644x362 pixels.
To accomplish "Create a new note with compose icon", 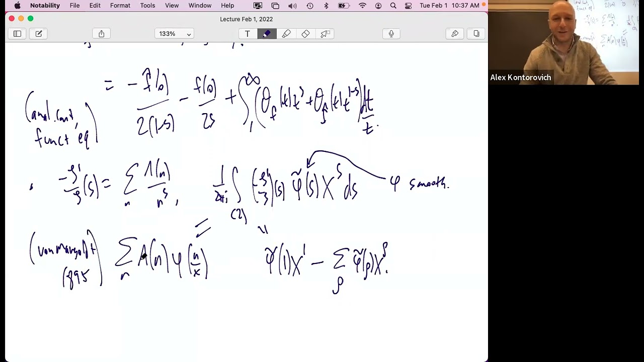I will [x=39, y=34].
